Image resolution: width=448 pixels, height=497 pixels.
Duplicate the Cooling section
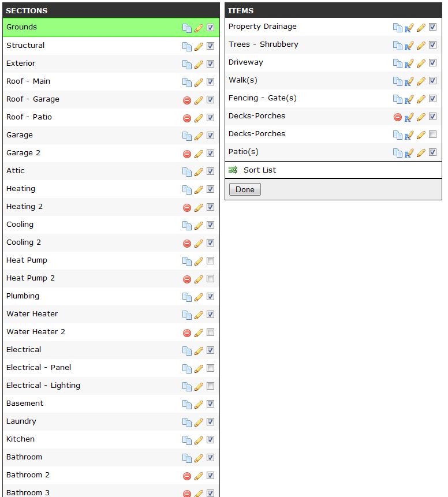coord(186,226)
